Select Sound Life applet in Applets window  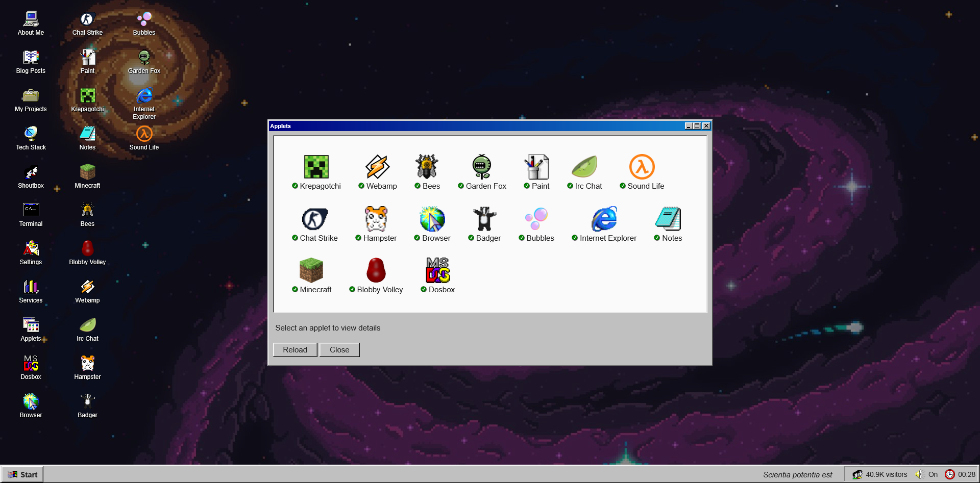point(642,172)
